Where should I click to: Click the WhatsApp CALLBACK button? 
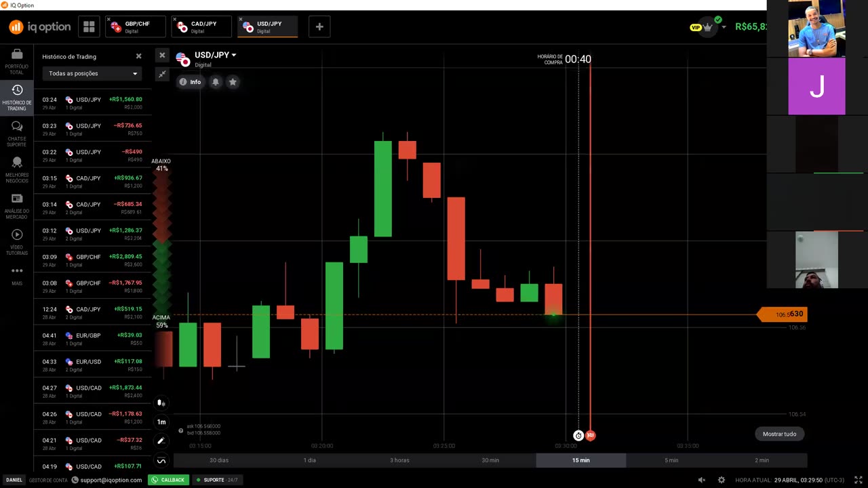168,480
